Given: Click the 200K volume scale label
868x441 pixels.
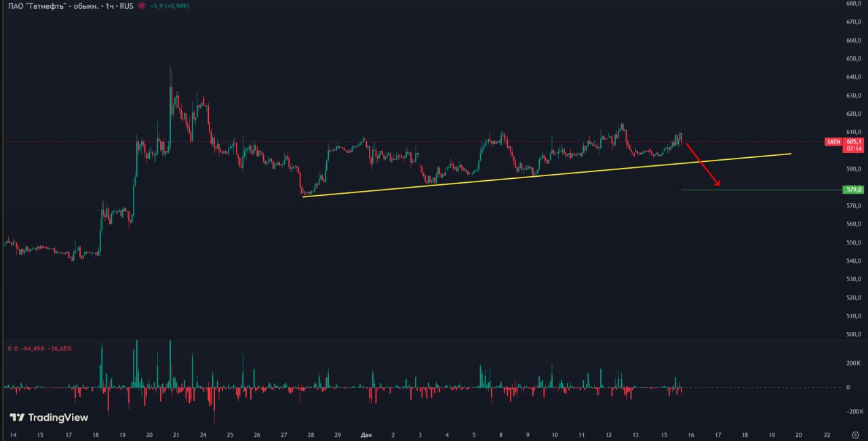Looking at the screenshot, I should tap(853, 363).
